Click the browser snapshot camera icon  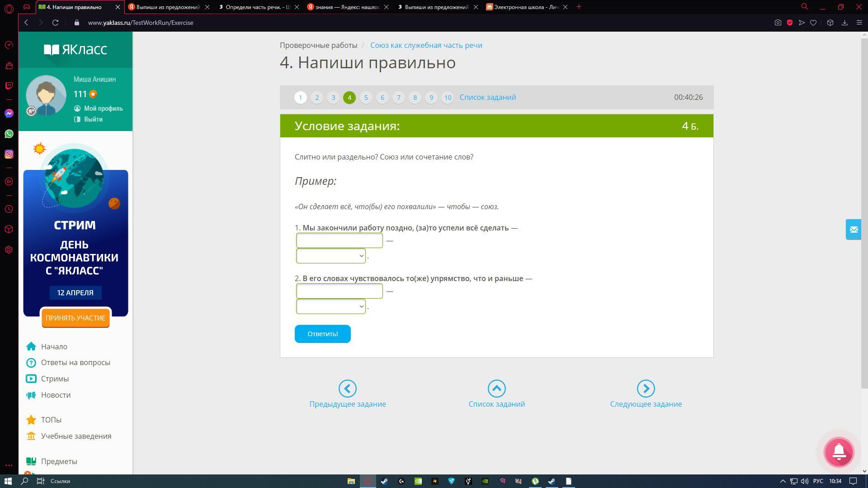tap(778, 23)
